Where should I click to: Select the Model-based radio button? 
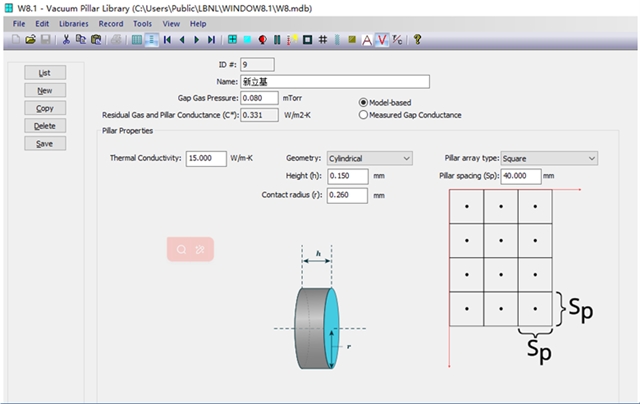tap(364, 102)
